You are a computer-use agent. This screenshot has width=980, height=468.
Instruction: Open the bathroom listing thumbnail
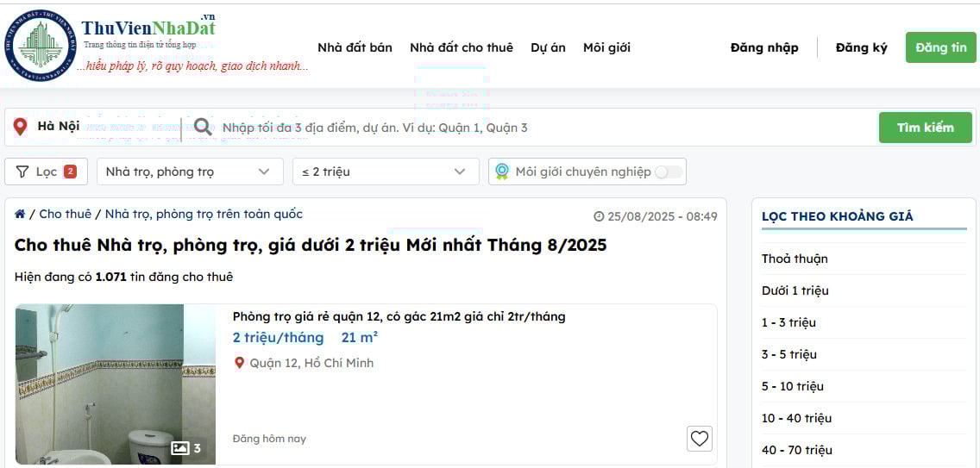[x=115, y=384]
